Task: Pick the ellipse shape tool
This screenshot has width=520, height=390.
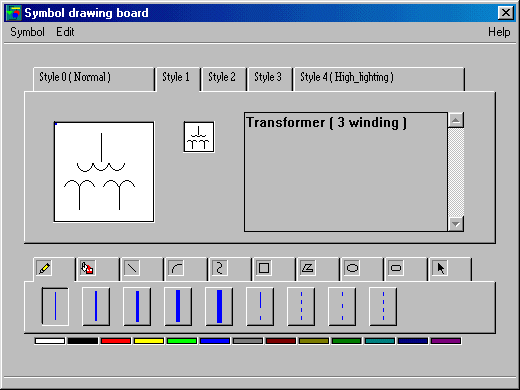Action: click(x=352, y=268)
